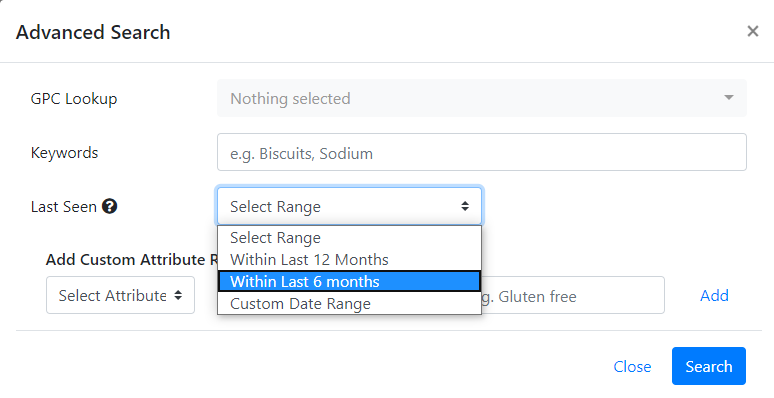This screenshot has height=398, width=774.
Task: Focus the Gluten free attribute value field
Action: (573, 295)
